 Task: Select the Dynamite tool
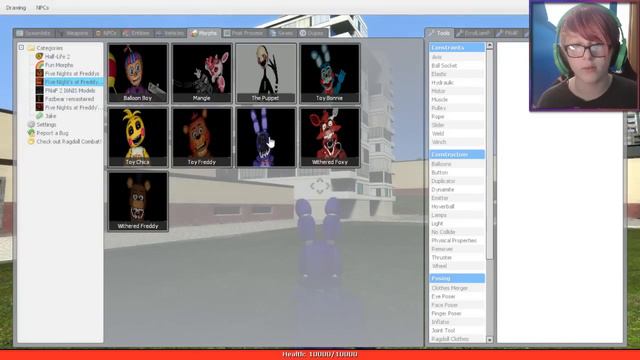(457, 189)
